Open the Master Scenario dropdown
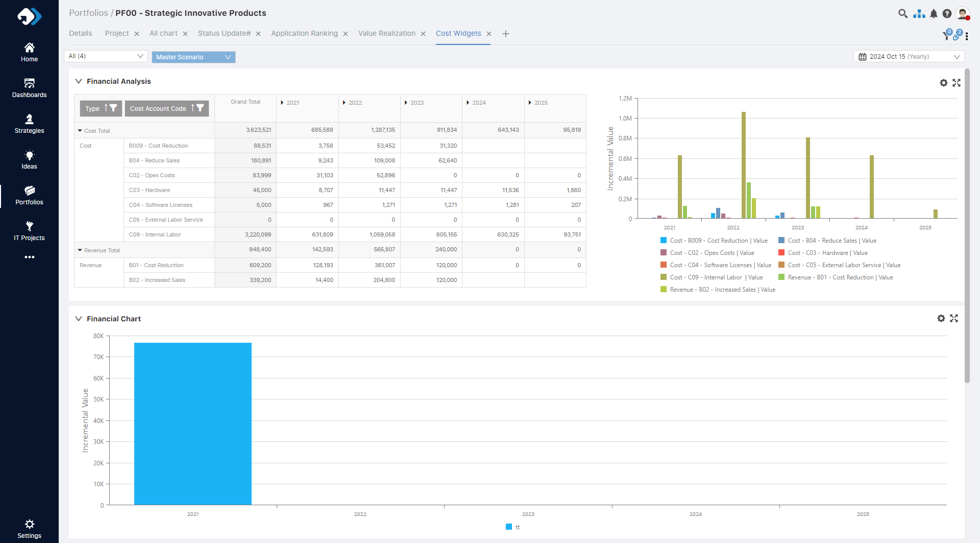Screen dimensions: 980x543 pos(193,57)
